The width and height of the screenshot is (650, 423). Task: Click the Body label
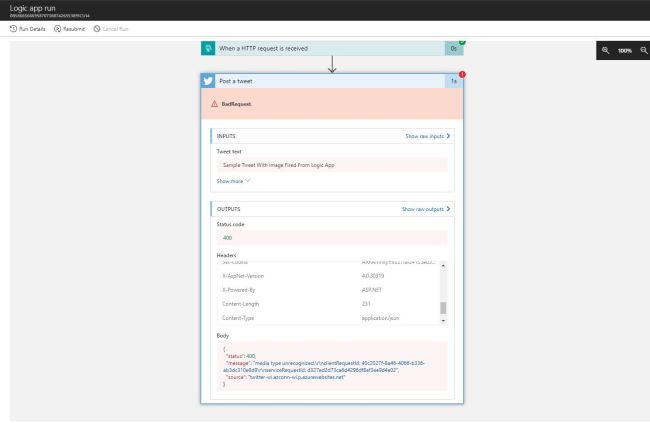point(223,335)
